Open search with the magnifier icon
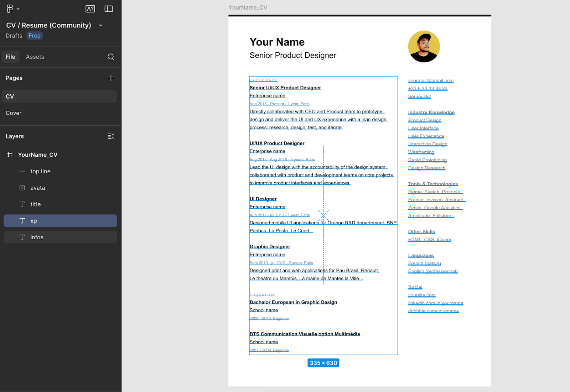Viewport: 570px width, 392px height. pyautogui.click(x=111, y=57)
